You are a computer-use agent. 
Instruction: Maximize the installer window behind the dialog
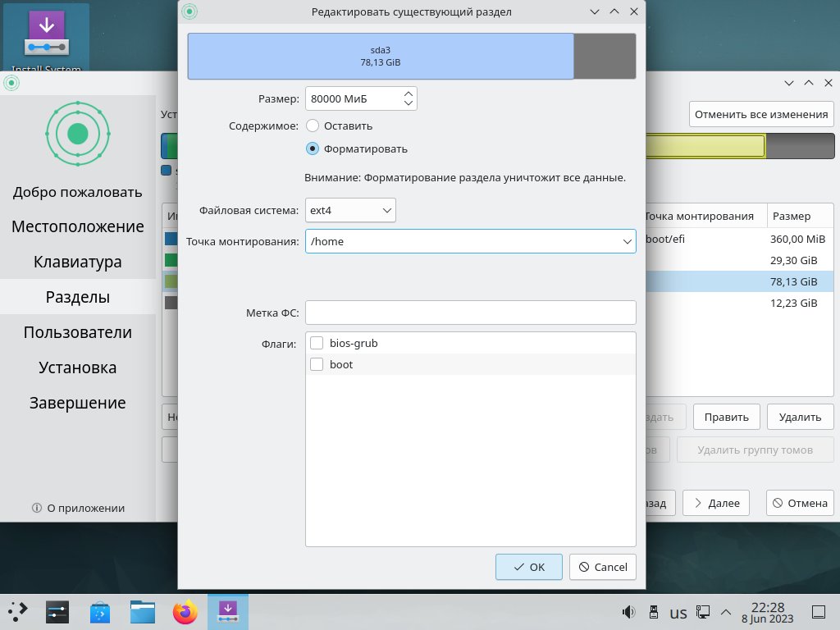[x=809, y=83]
